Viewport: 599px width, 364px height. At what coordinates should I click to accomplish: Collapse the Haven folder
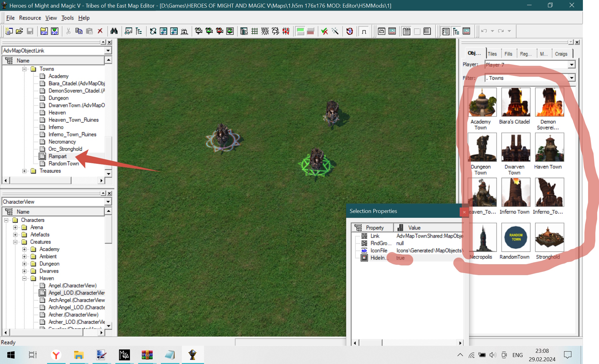24,278
